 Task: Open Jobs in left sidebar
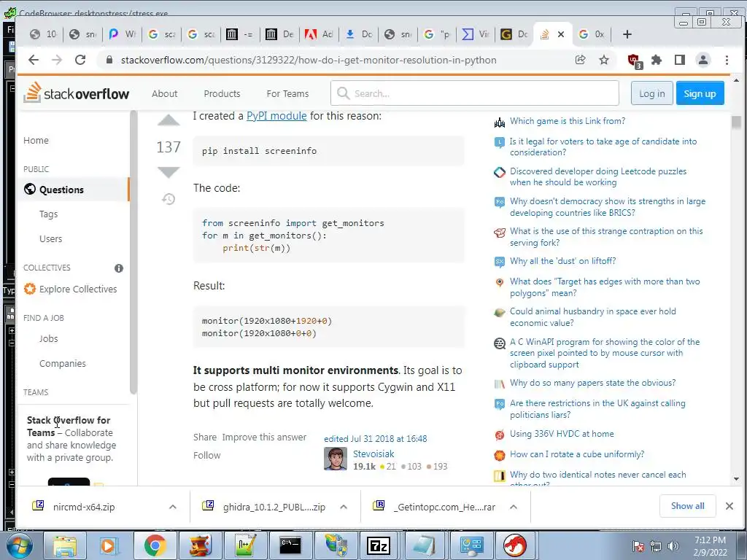[49, 338]
